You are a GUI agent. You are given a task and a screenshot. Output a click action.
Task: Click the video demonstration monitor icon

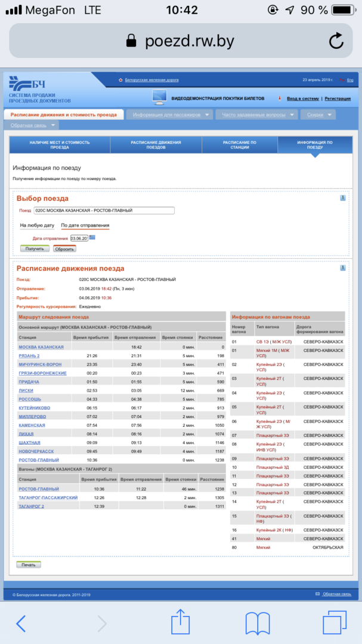pyautogui.click(x=159, y=97)
